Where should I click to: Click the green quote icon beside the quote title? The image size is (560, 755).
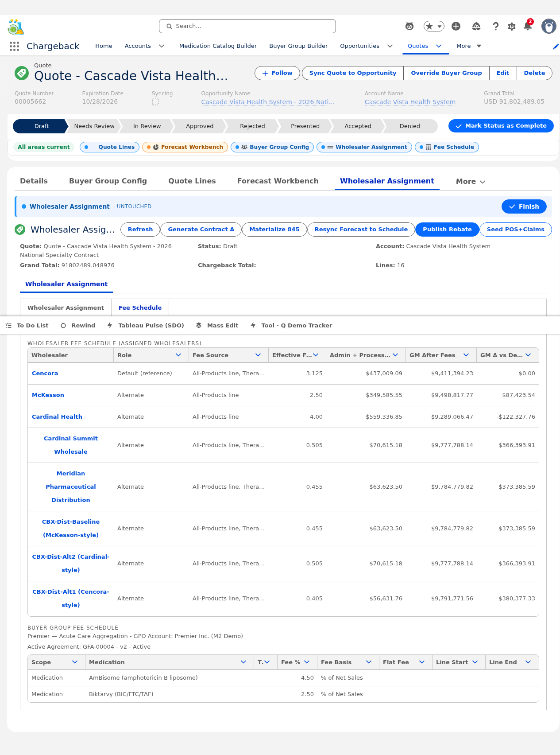[22, 73]
